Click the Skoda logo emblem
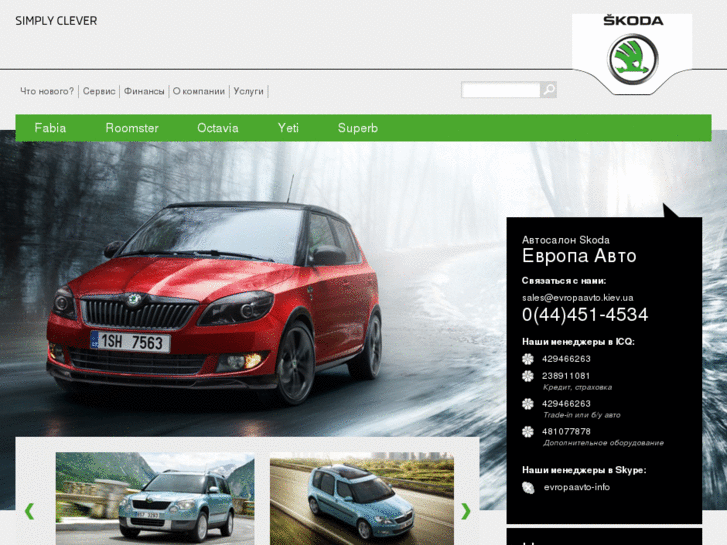 coord(632,59)
